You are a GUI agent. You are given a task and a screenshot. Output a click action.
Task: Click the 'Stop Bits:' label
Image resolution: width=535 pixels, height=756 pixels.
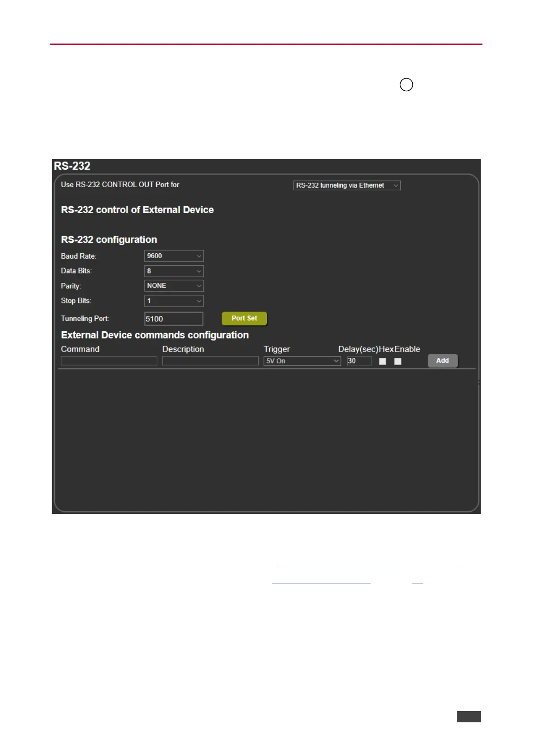76,301
